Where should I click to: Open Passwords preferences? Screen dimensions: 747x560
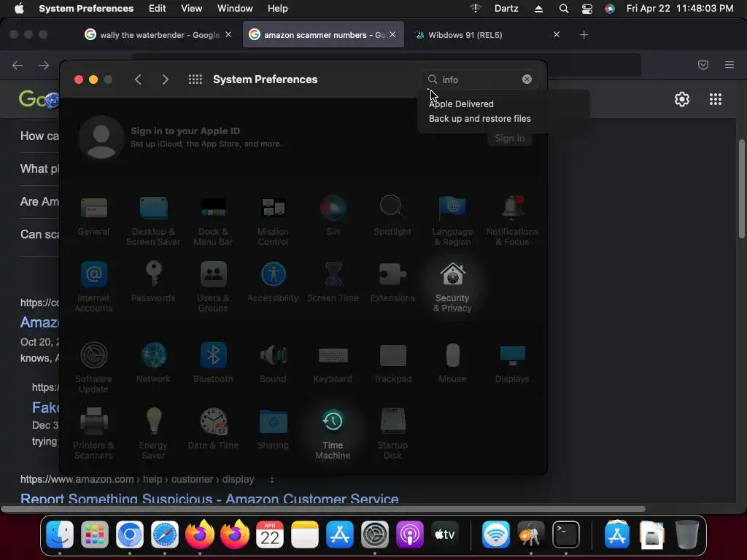(x=153, y=282)
